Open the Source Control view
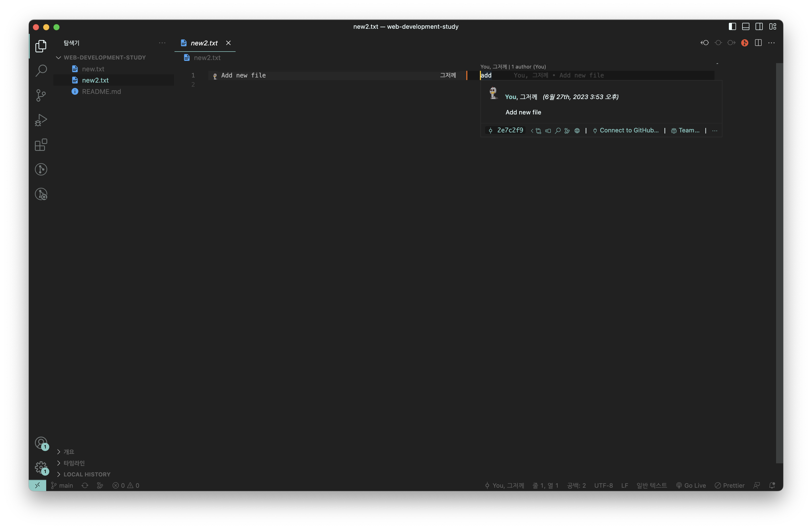Image resolution: width=812 pixels, height=529 pixels. (x=41, y=95)
